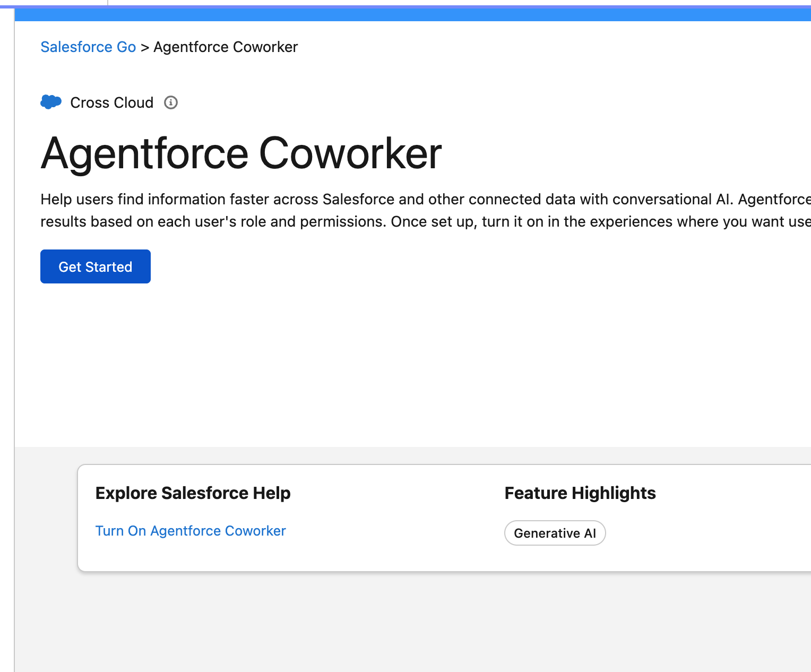The width and height of the screenshot is (811, 672).
Task: Open the Turn On Agentforce Coworker help link
Action: point(191,531)
